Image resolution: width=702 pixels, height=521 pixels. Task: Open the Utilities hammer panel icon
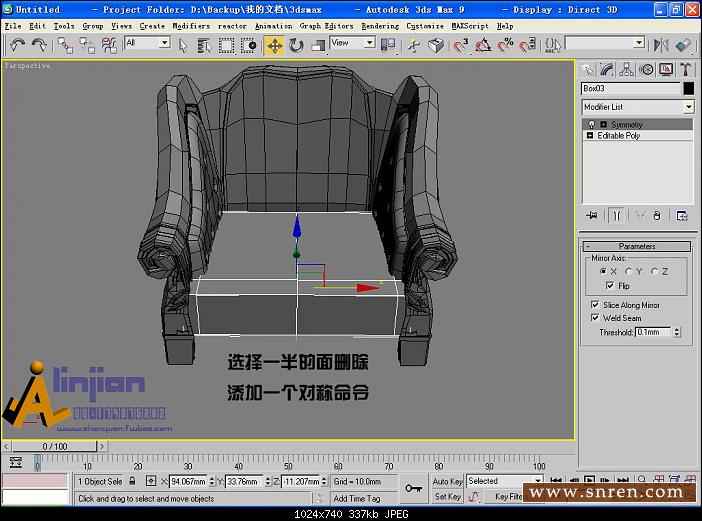point(686,69)
